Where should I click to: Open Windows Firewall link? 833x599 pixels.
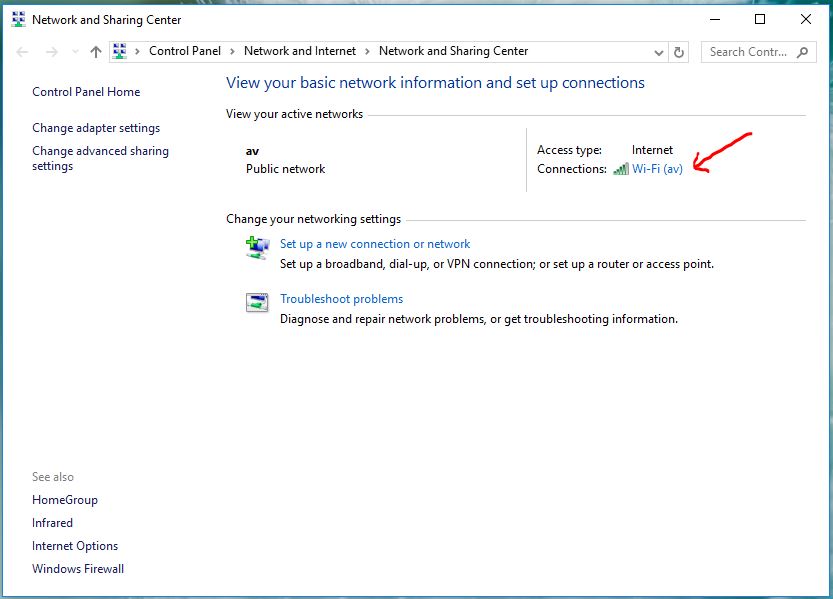coord(78,569)
